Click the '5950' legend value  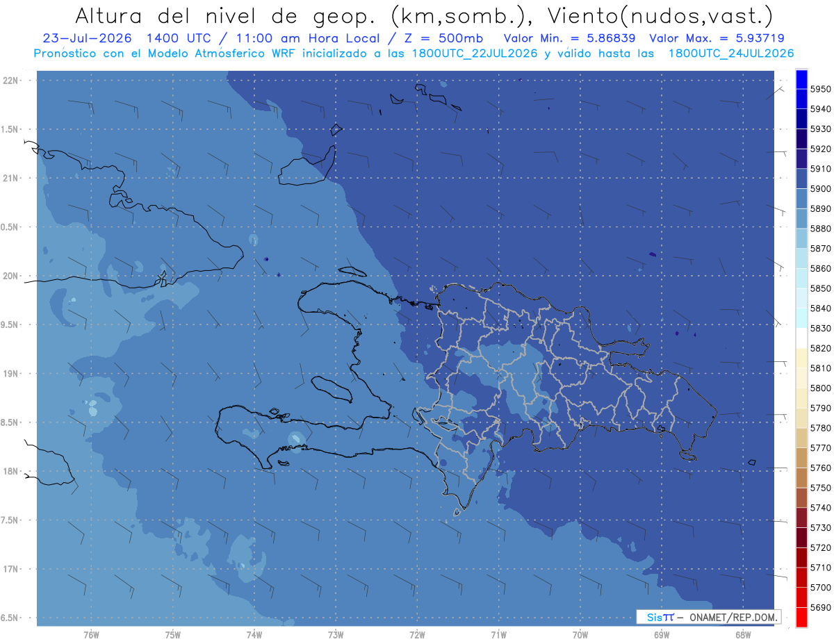(x=821, y=89)
